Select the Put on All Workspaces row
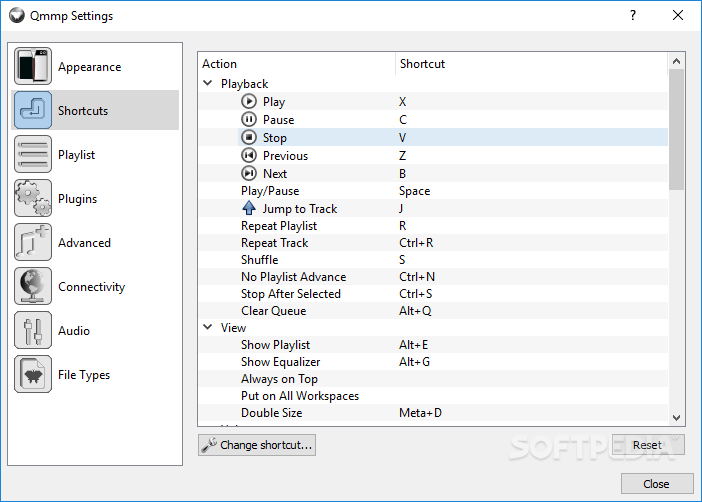 pos(433,396)
